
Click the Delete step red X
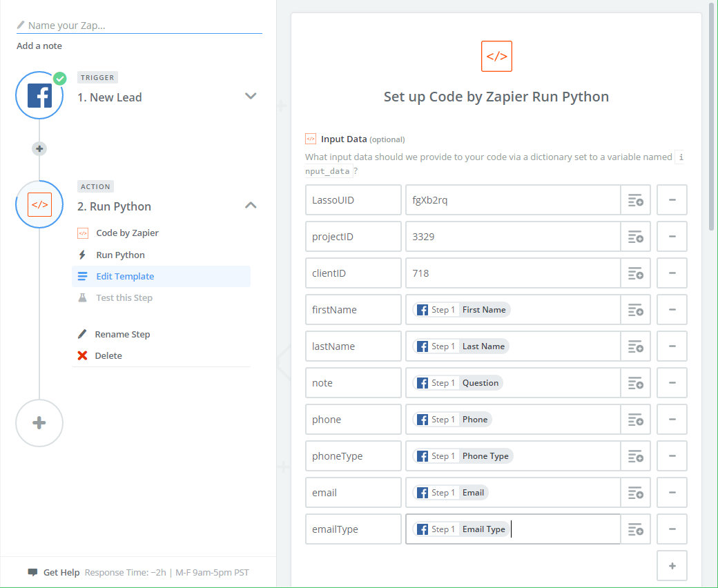[83, 356]
